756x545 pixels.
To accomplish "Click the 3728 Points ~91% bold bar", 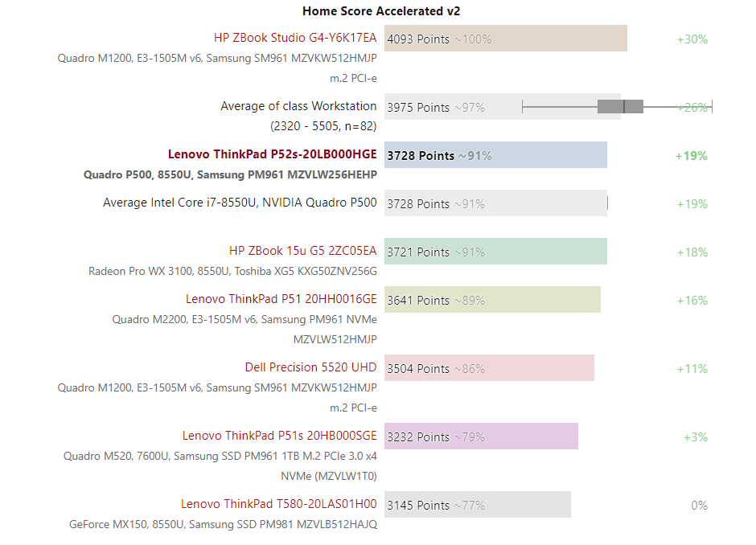I will click(x=495, y=154).
